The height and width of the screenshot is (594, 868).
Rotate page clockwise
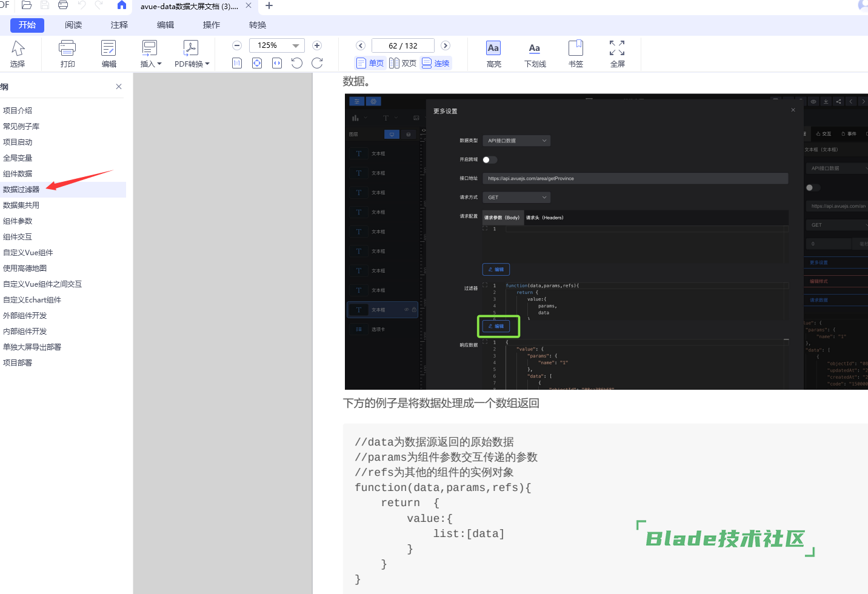(x=317, y=63)
